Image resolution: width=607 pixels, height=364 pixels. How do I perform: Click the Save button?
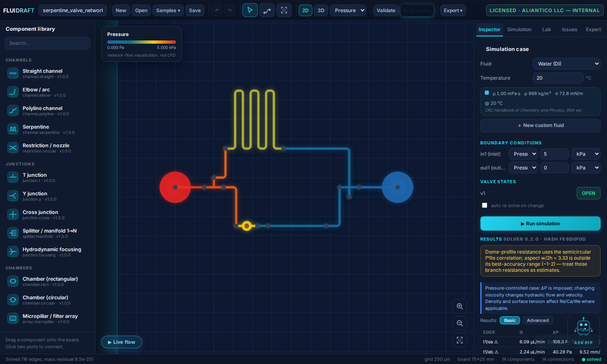[195, 10]
